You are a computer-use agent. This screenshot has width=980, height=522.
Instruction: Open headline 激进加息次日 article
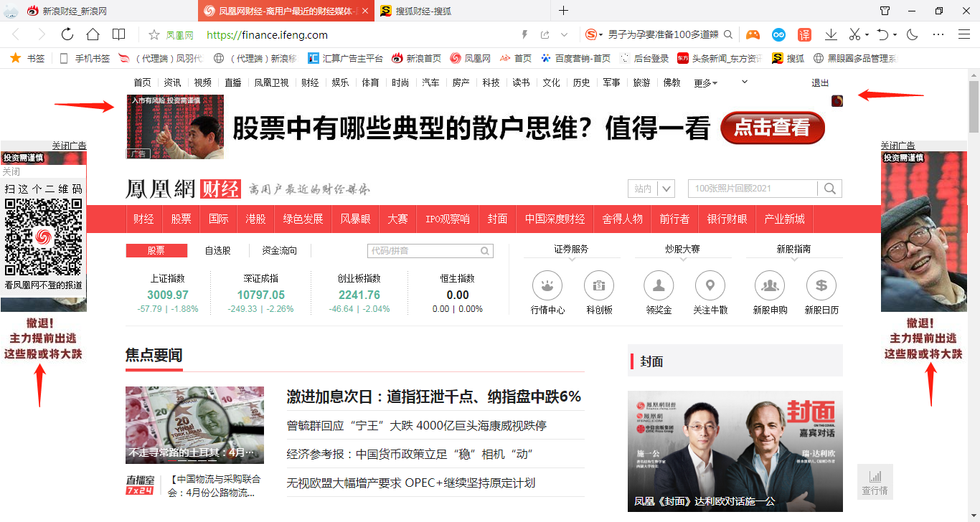click(x=434, y=397)
